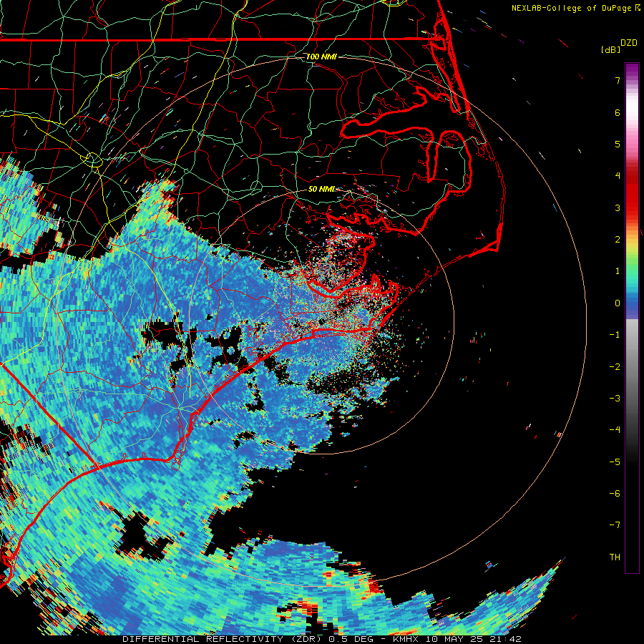Screen dimensions: 644x644
Task: Click the DZD product label above color scale
Action: click(629, 43)
